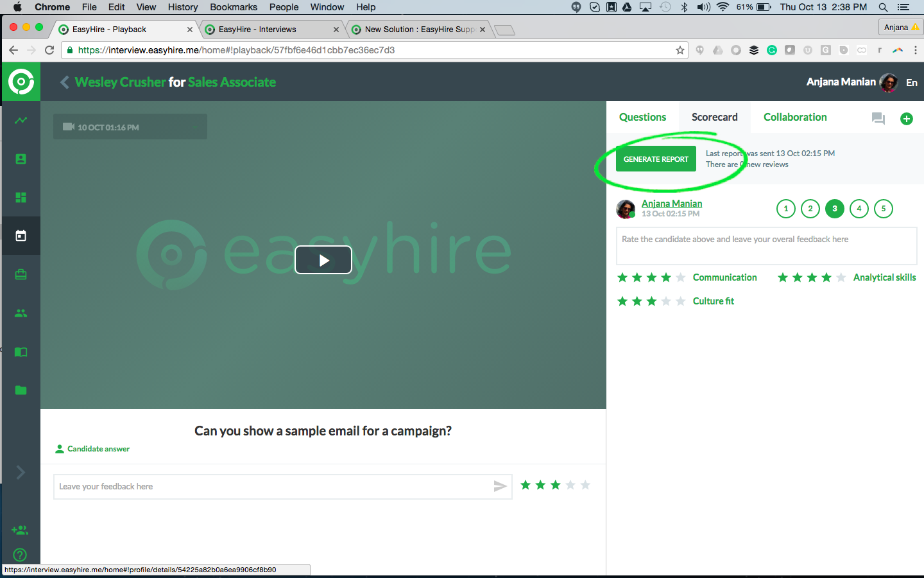Click the Generate Report button
The height and width of the screenshot is (578, 924).
(x=656, y=159)
